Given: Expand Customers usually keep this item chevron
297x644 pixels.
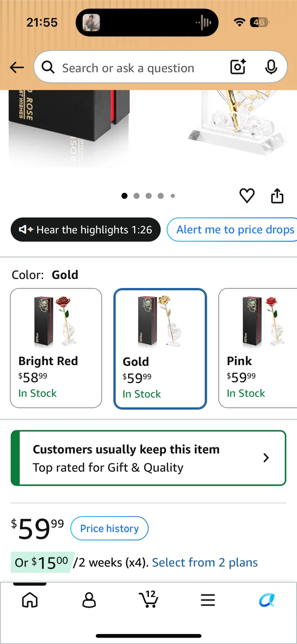Looking at the screenshot, I should (x=266, y=458).
